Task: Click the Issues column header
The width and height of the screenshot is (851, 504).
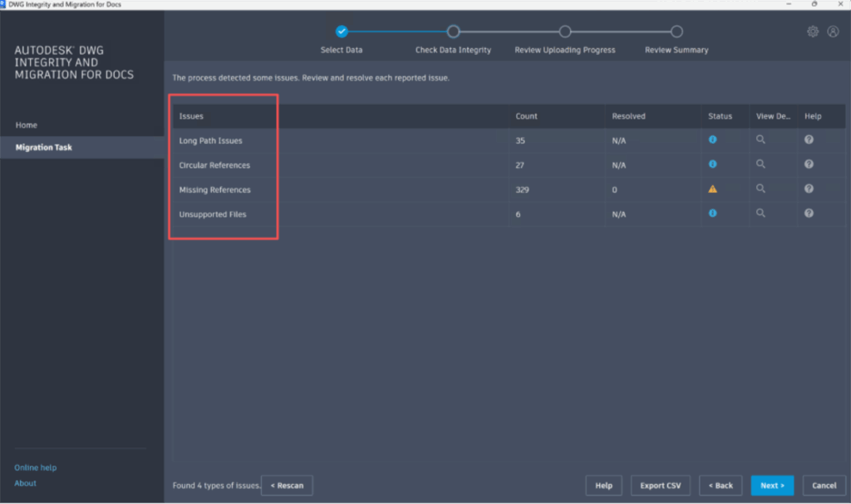Action: 191,116
